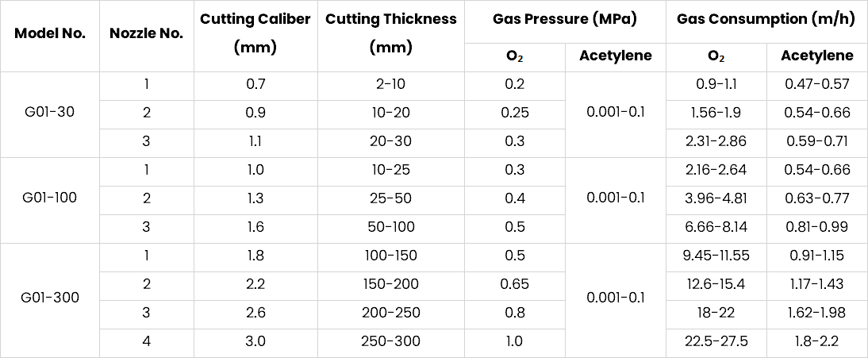868x358 pixels.
Task: Select the 6.66-8.14 oxygen consumption cell
Action: pos(716,227)
